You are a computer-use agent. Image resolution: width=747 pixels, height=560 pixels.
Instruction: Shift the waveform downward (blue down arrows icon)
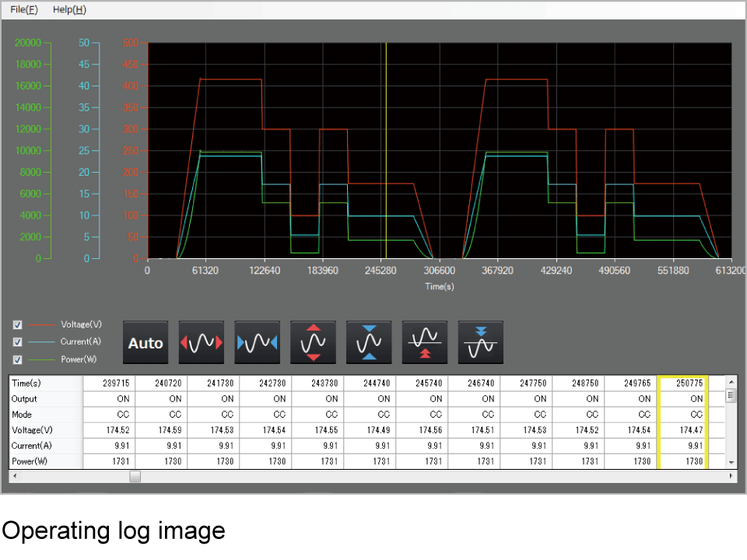click(x=481, y=342)
